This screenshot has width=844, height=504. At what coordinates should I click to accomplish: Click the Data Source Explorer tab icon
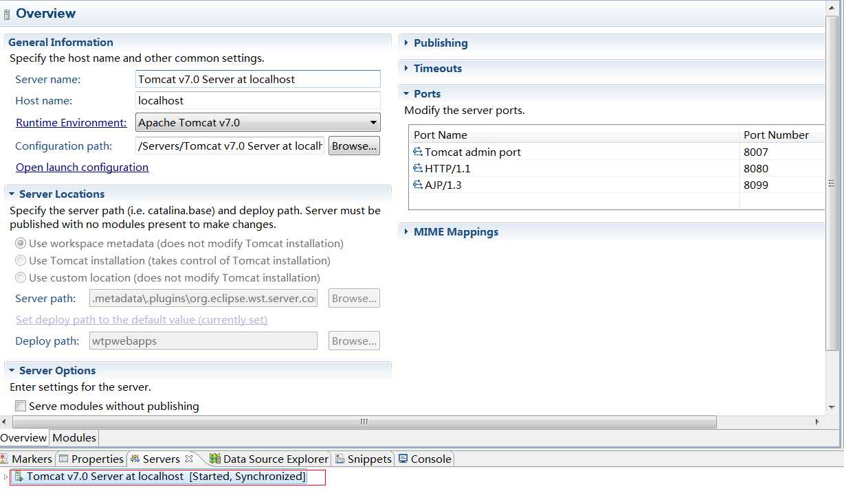pyautogui.click(x=215, y=459)
